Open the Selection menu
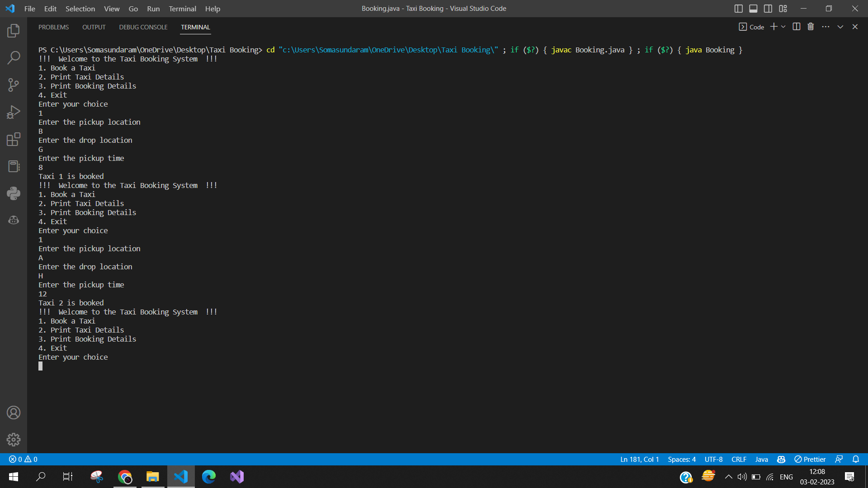Viewport: 868px width, 488px height. click(x=80, y=9)
